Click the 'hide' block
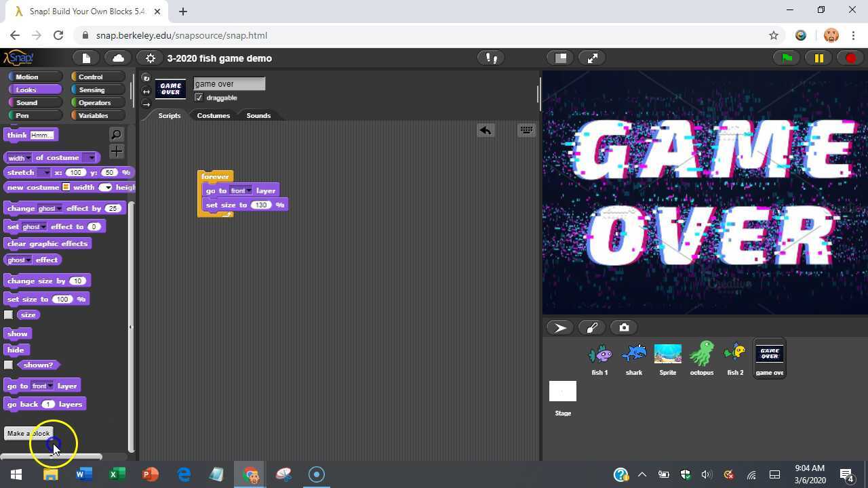868x488 pixels. [16, 350]
